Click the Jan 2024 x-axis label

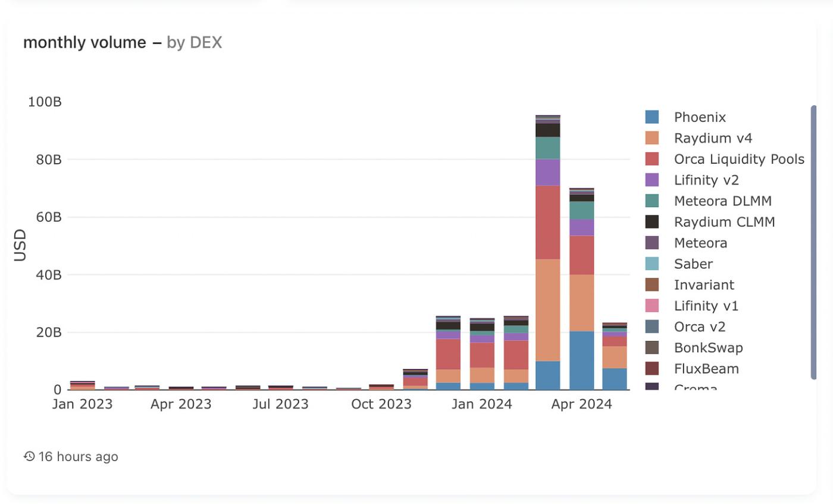(481, 404)
